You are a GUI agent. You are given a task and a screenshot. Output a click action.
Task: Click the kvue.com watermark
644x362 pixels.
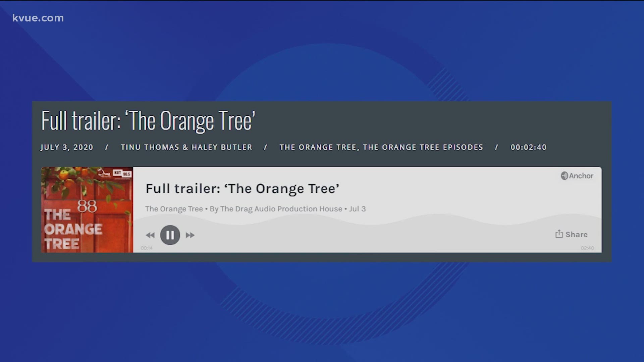pos(38,18)
